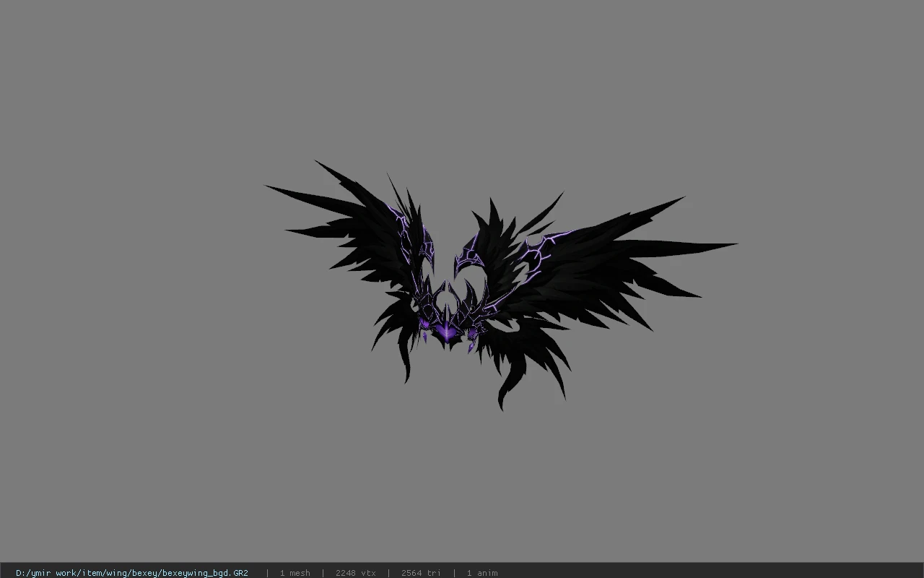Click the file path bexeywing_bgd.GR2 in status bar
Viewport: 924px width, 578px height.
point(132,573)
